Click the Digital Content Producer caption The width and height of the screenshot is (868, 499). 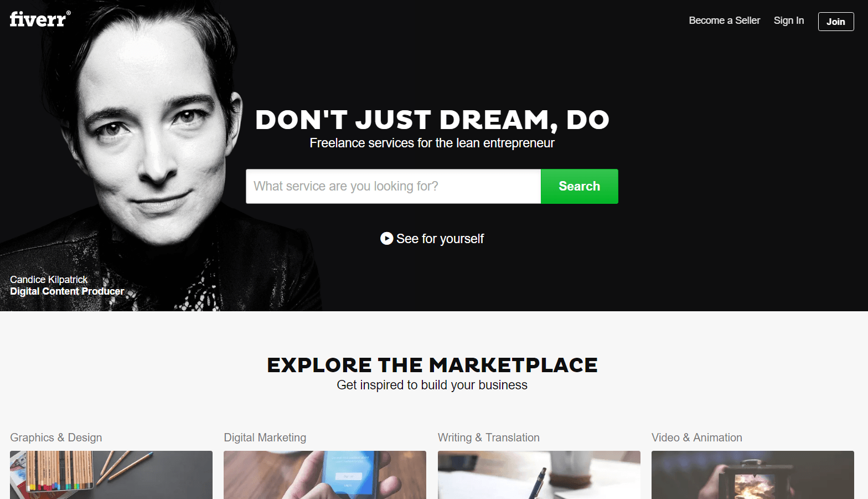(67, 291)
